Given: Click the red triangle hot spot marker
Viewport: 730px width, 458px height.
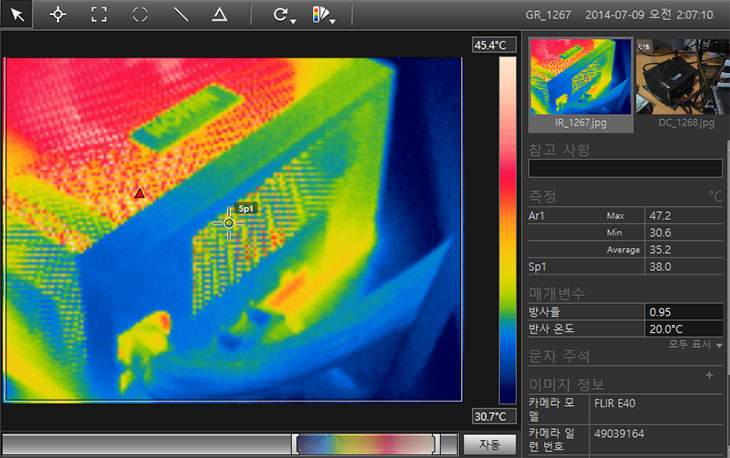Looking at the screenshot, I should [139, 193].
